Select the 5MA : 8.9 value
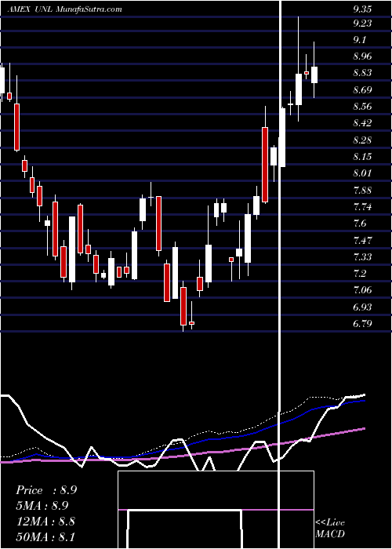Viewport: 392px width, 549px height. click(42, 507)
